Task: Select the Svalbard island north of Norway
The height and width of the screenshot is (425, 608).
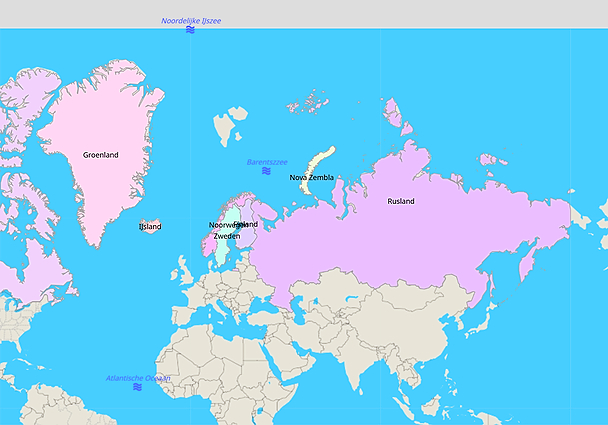Action: pos(229,126)
